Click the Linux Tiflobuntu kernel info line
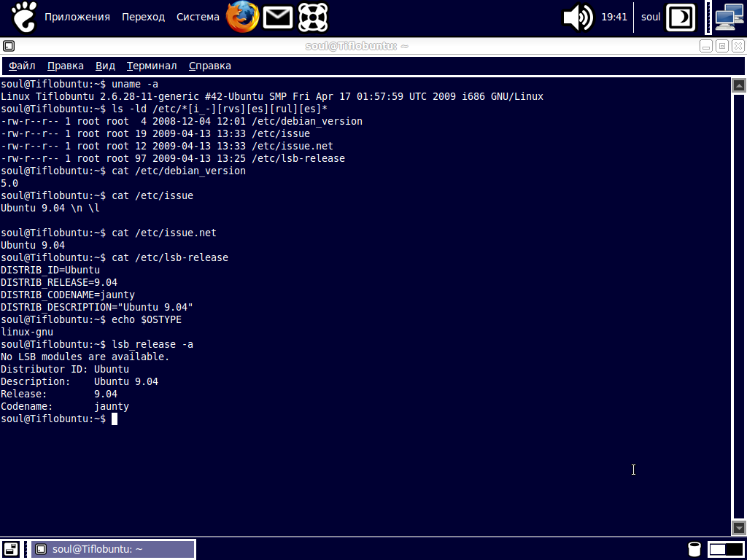This screenshot has width=747, height=560. pos(272,97)
